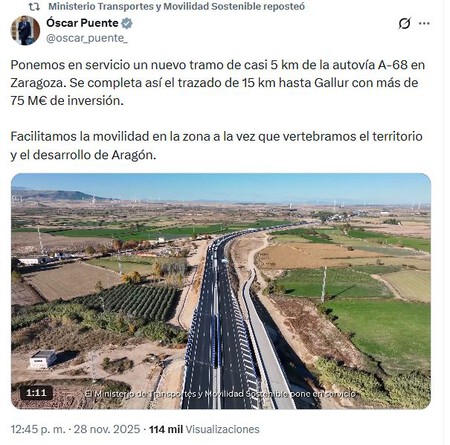This screenshot has width=450, height=445.
Task: Open the three-dot more options menu
Action: coord(424,23)
